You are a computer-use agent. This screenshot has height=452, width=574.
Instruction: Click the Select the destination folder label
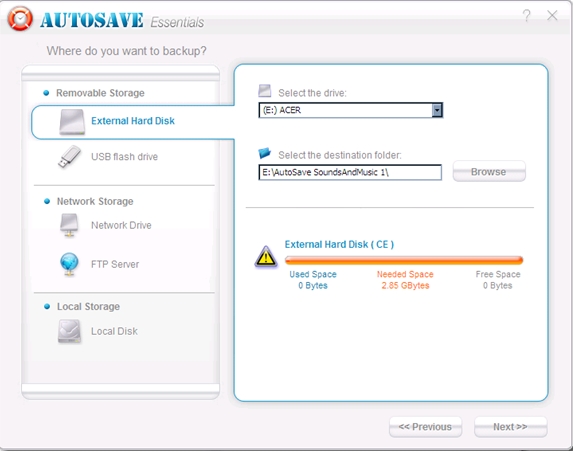(x=340, y=155)
